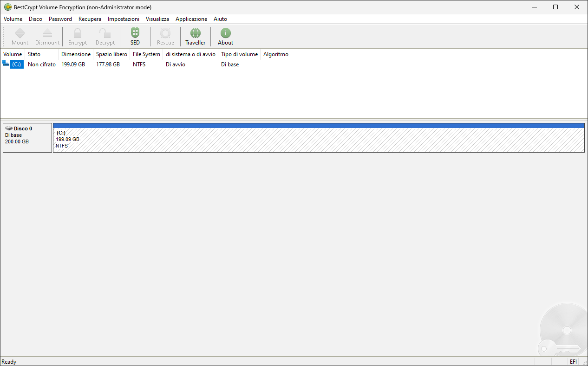Click the NTFS cell in the volume list
This screenshot has height=366, width=588.
139,64
